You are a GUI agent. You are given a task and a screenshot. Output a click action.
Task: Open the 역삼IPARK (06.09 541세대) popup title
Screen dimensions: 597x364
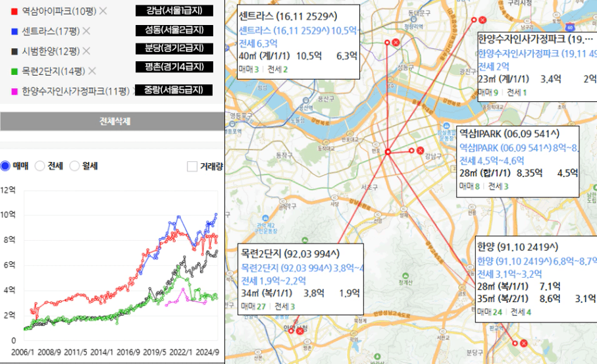point(509,133)
